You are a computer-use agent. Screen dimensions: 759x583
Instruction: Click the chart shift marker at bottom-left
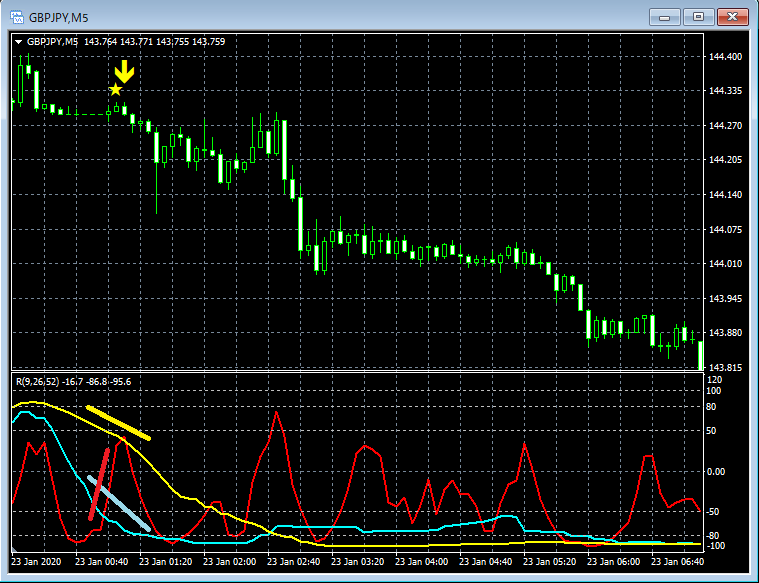(x=14, y=551)
